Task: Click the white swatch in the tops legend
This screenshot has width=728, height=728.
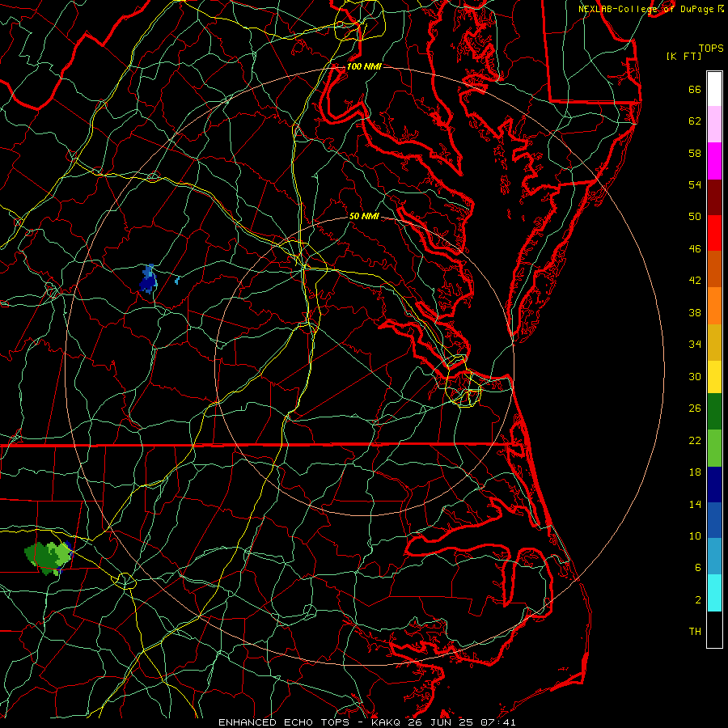Action: pos(714,89)
